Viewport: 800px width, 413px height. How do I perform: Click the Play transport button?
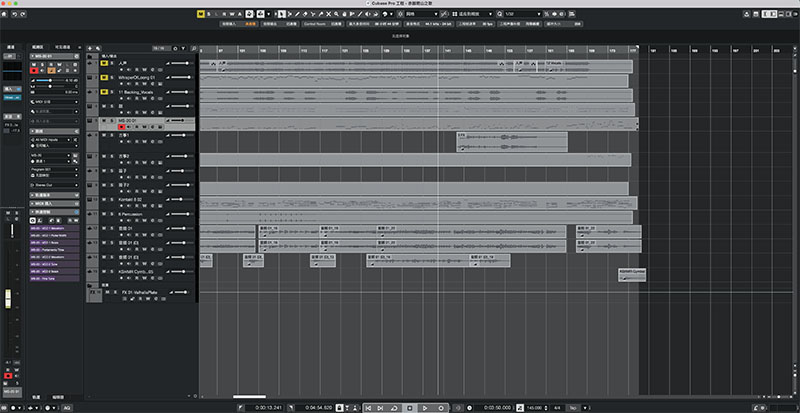pyautogui.click(x=425, y=408)
